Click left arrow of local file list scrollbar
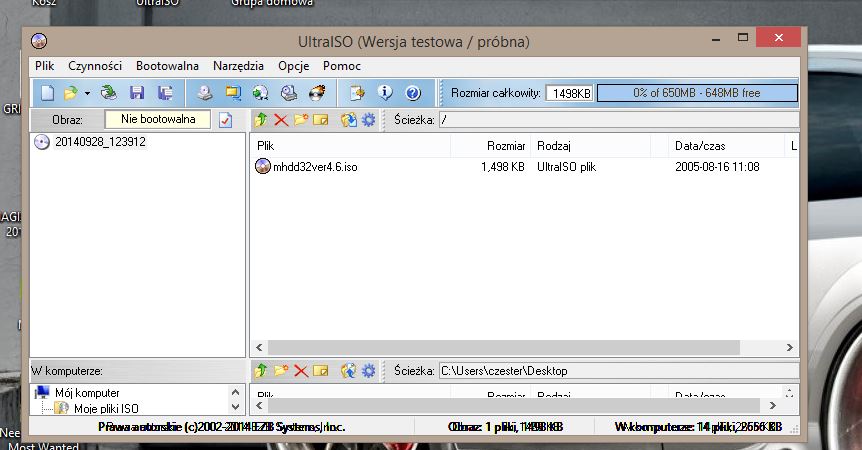 [259, 405]
